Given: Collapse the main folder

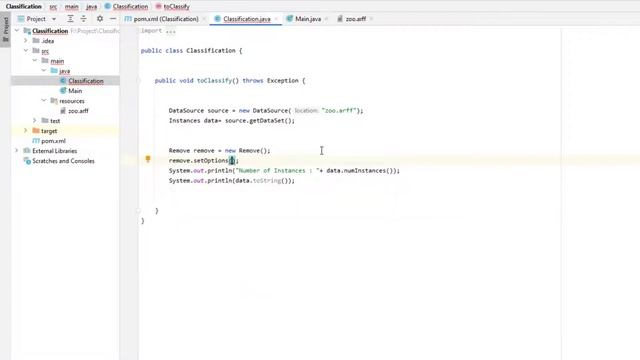Looking at the screenshot, I should (x=35, y=61).
